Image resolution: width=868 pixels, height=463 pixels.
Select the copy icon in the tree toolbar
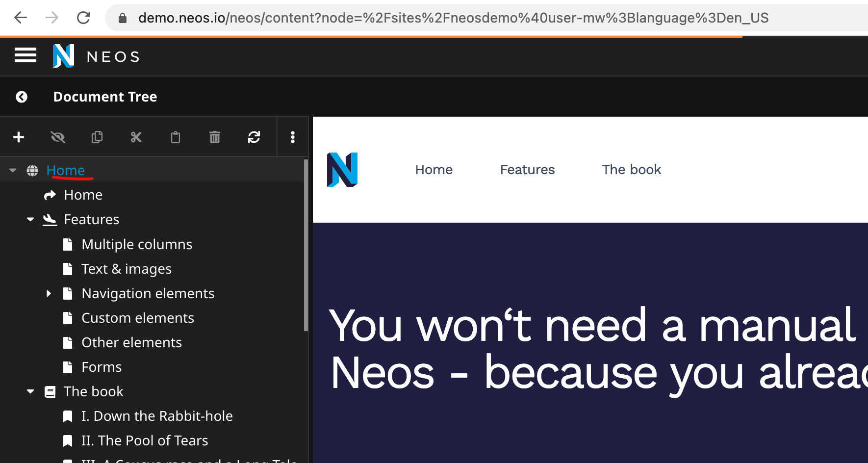(x=97, y=137)
